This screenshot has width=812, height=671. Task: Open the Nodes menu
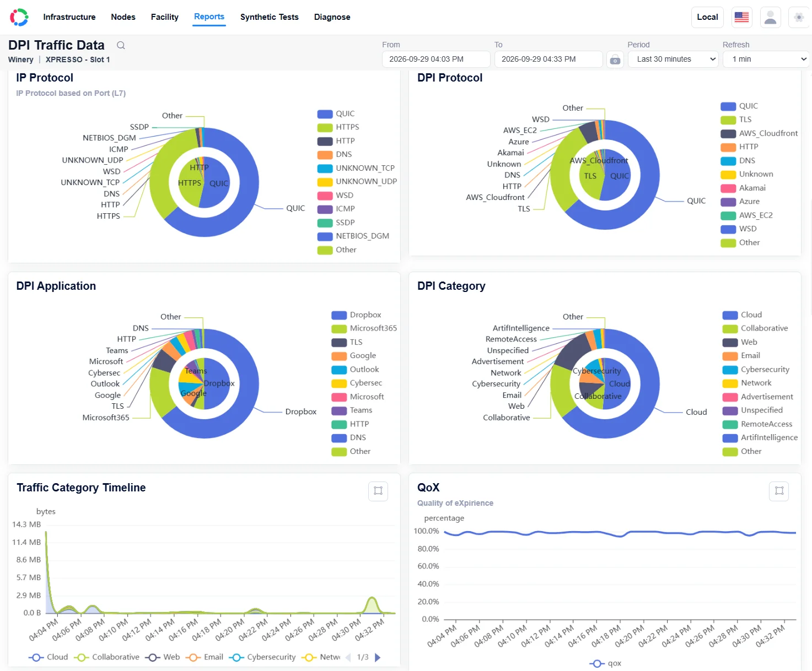point(123,17)
